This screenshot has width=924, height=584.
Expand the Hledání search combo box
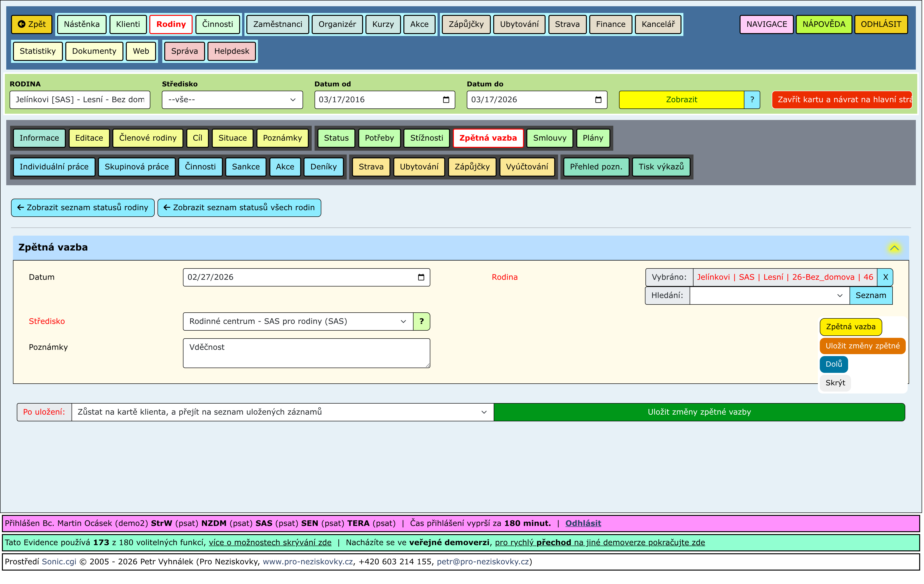point(769,296)
